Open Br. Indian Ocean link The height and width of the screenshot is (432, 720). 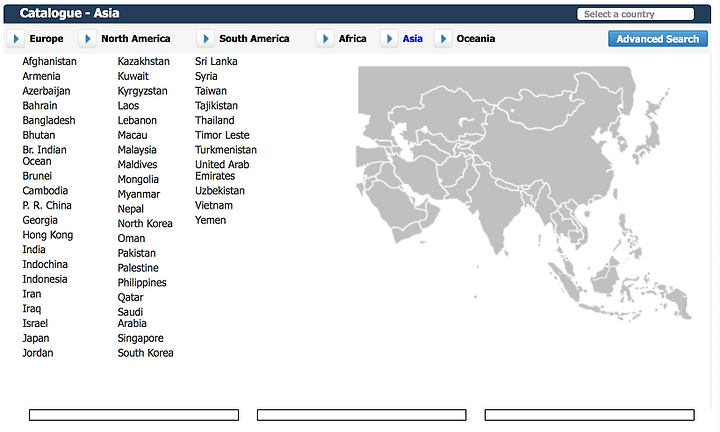(x=45, y=156)
